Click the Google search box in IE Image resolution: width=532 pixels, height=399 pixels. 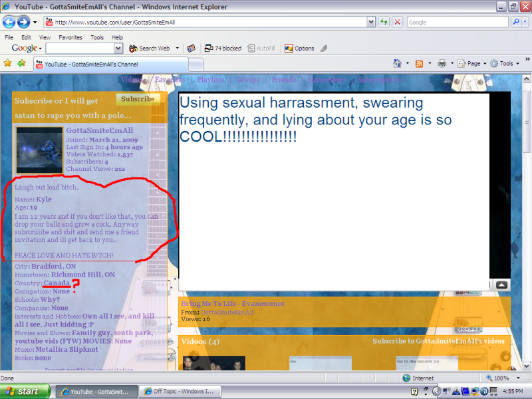click(458, 23)
